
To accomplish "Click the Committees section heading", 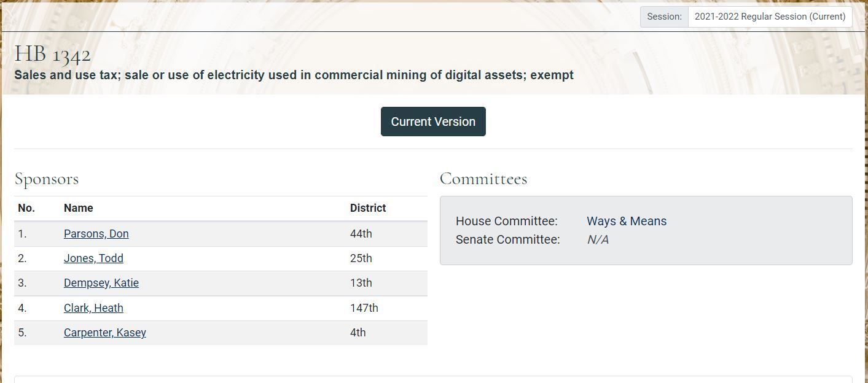I will 483,179.
